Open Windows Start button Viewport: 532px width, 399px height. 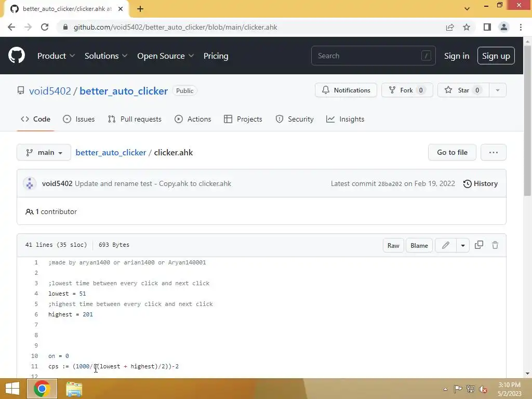pyautogui.click(x=12, y=389)
